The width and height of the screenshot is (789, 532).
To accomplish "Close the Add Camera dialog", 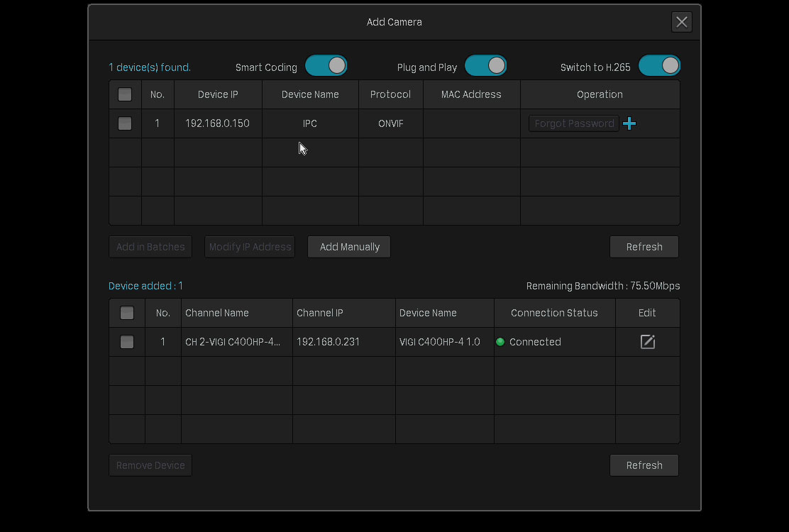I will pyautogui.click(x=681, y=22).
